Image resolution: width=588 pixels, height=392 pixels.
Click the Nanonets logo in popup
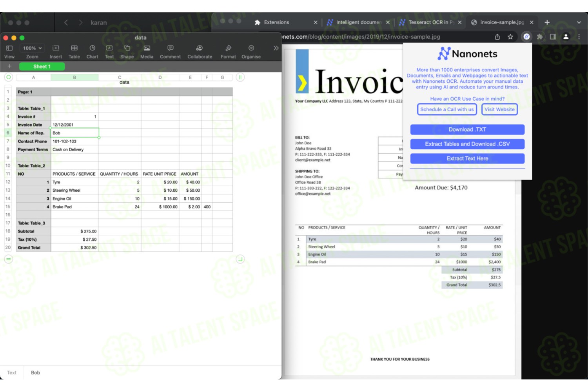467,54
